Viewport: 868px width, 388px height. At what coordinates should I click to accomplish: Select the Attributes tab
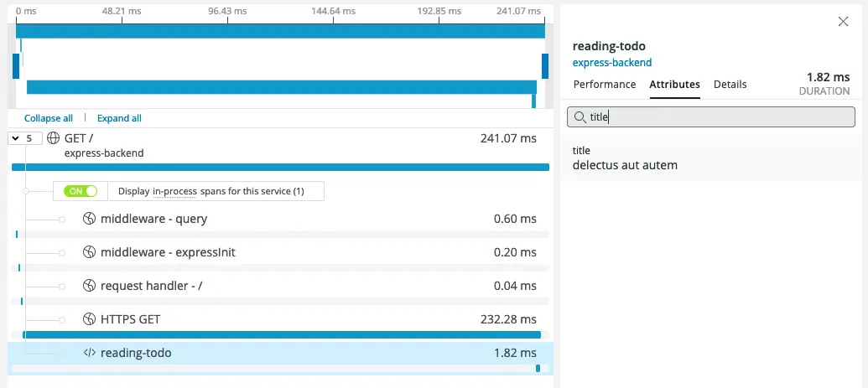click(x=674, y=85)
